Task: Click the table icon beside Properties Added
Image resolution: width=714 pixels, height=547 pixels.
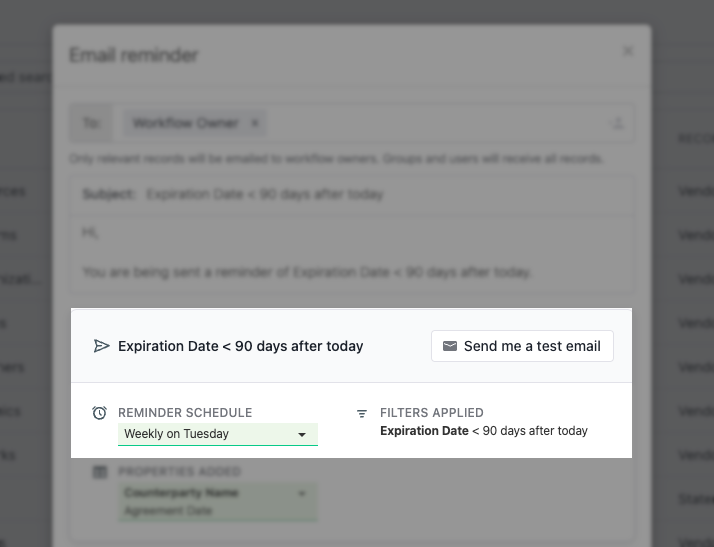Action: tap(100, 472)
